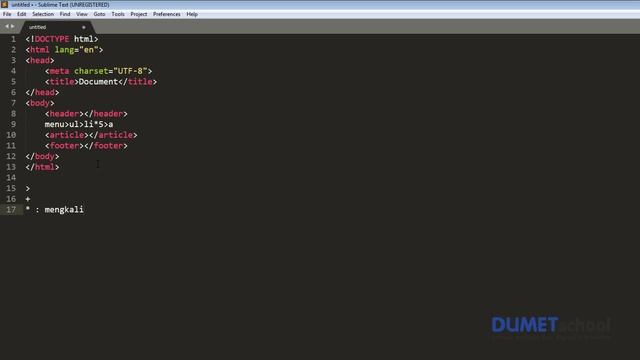Click the '+' symbol on line 16

[28, 199]
